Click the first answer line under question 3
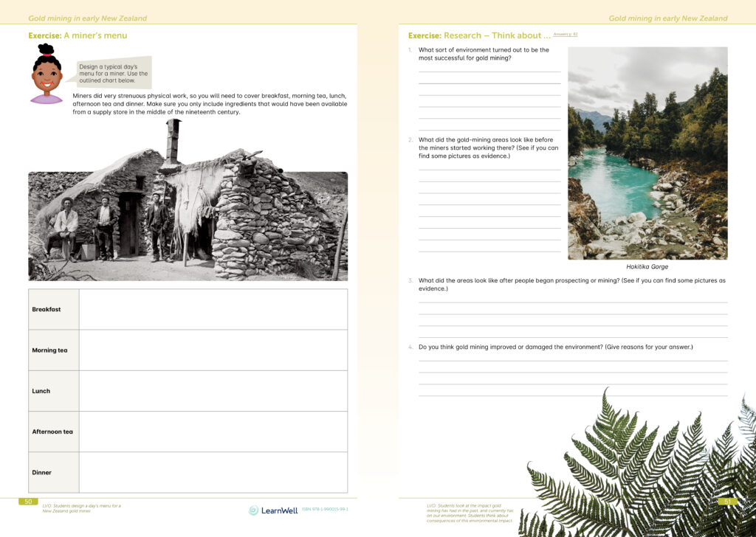This screenshot has width=756, height=537. (x=573, y=302)
